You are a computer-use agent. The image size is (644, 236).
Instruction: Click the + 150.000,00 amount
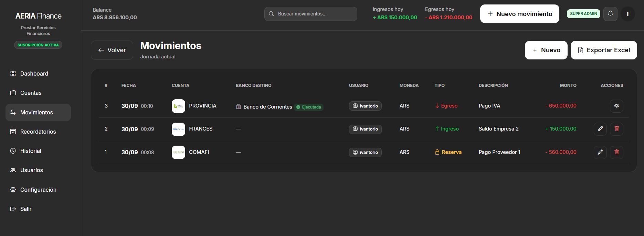pos(561,129)
